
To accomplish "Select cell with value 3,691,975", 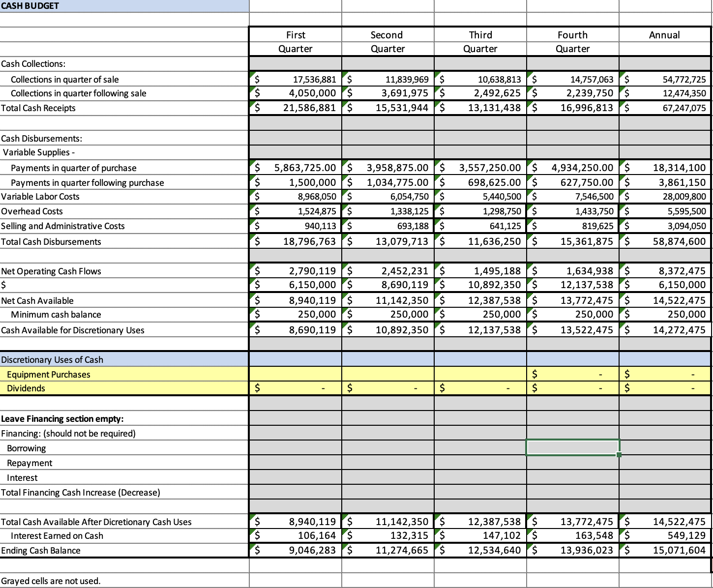I will tap(388, 93).
